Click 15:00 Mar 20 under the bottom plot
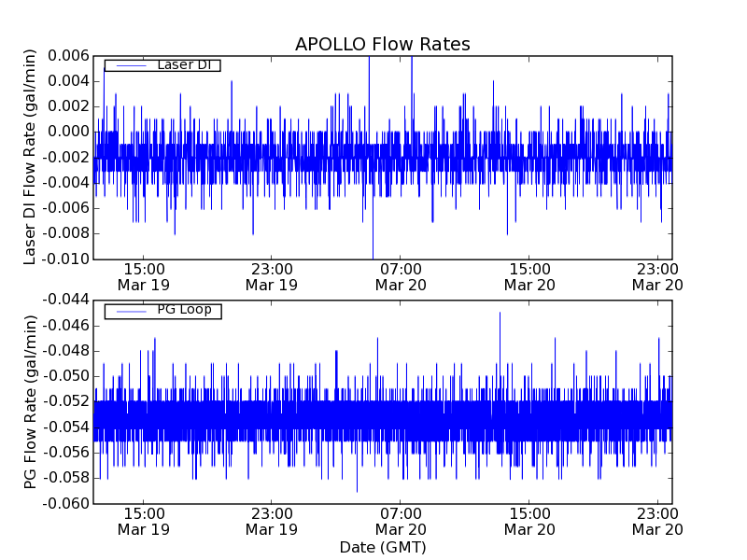The height and width of the screenshot is (560, 747). 529,520
